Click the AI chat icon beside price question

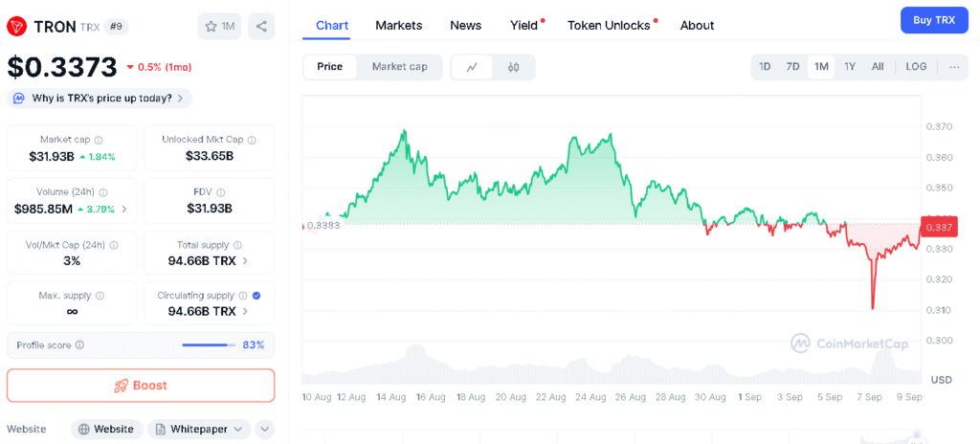[19, 99]
